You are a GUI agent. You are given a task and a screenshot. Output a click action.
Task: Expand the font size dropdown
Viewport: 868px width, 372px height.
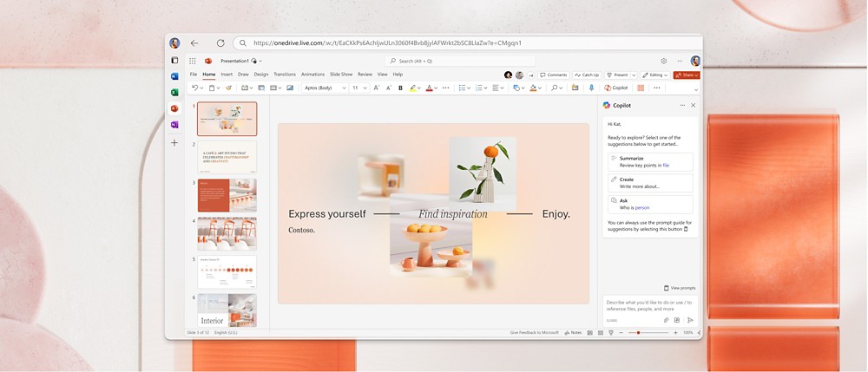pos(365,88)
